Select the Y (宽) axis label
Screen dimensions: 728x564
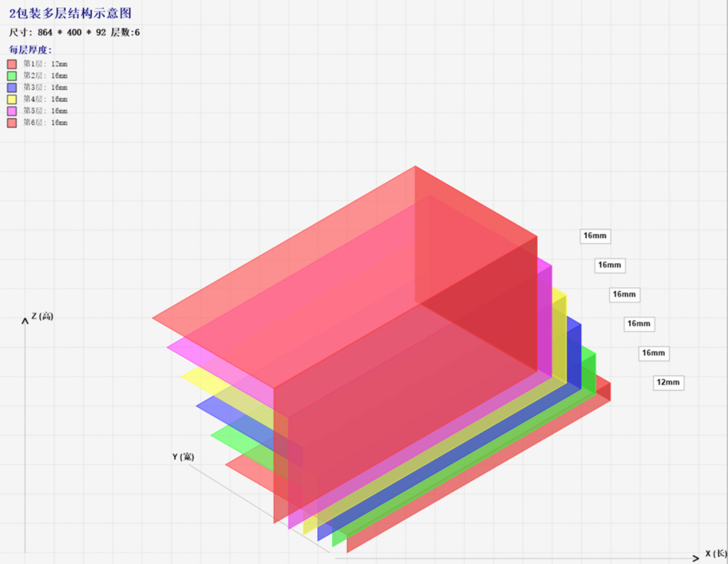[x=183, y=456]
